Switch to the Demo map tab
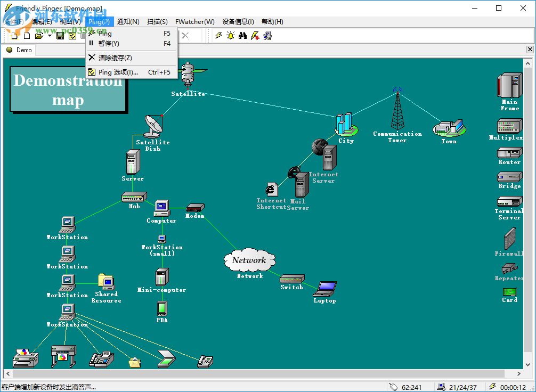 point(20,50)
